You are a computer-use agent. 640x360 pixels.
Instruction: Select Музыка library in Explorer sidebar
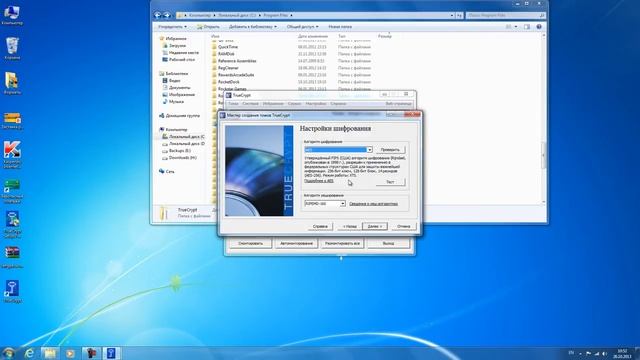click(x=176, y=101)
